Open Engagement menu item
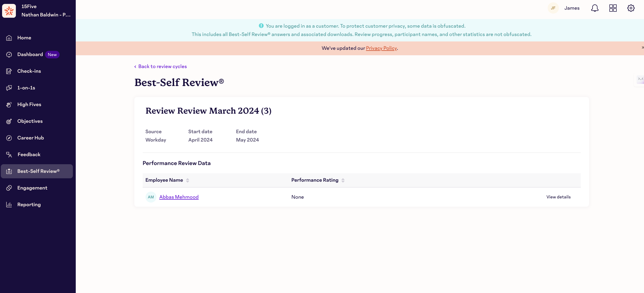 32,188
